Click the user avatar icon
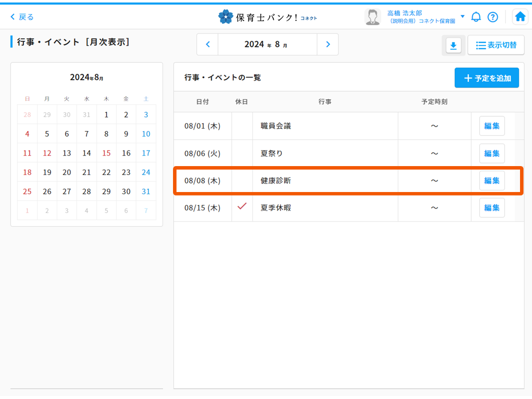Image resolution: width=532 pixels, height=399 pixels. coord(372,17)
